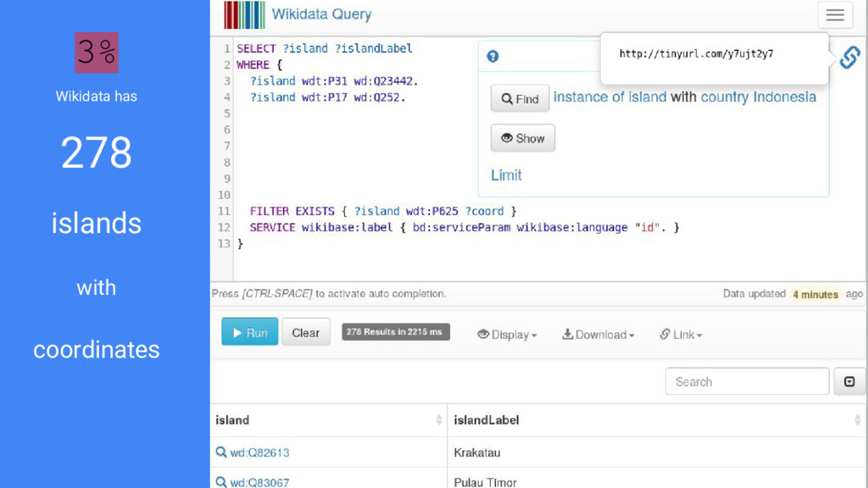Viewport: 868px width, 488px height.
Task: Toggle the results table view options icon
Action: pos(849,381)
